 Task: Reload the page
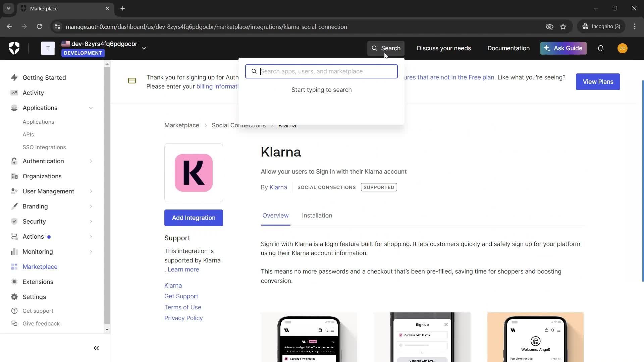(x=39, y=26)
